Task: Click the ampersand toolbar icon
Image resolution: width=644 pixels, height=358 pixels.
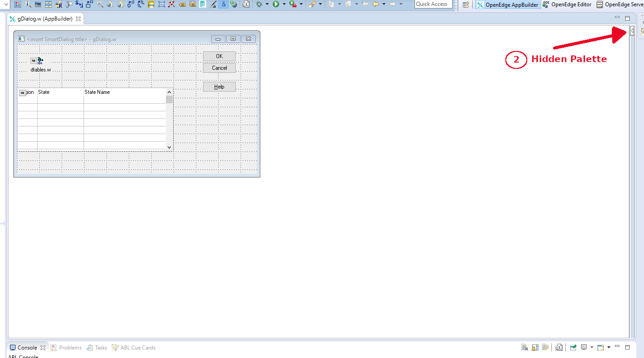Action: [224, 4]
